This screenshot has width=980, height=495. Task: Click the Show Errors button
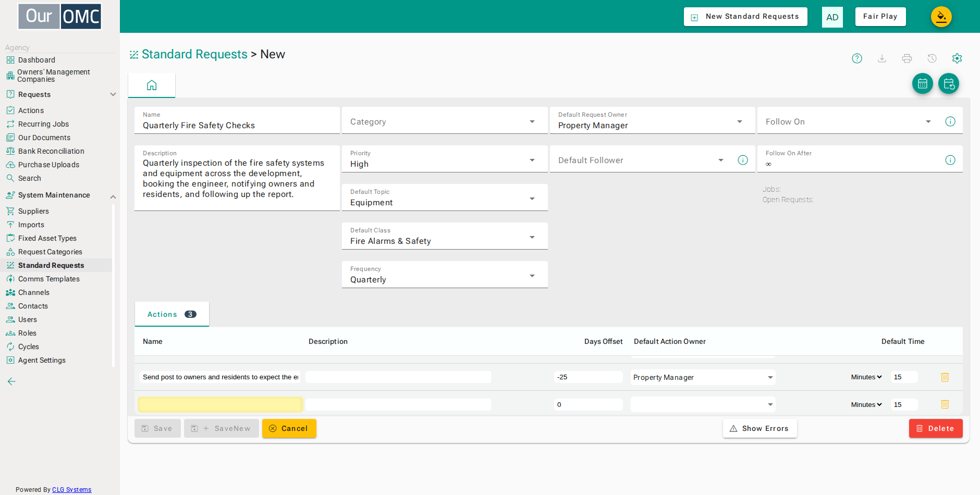(x=759, y=428)
